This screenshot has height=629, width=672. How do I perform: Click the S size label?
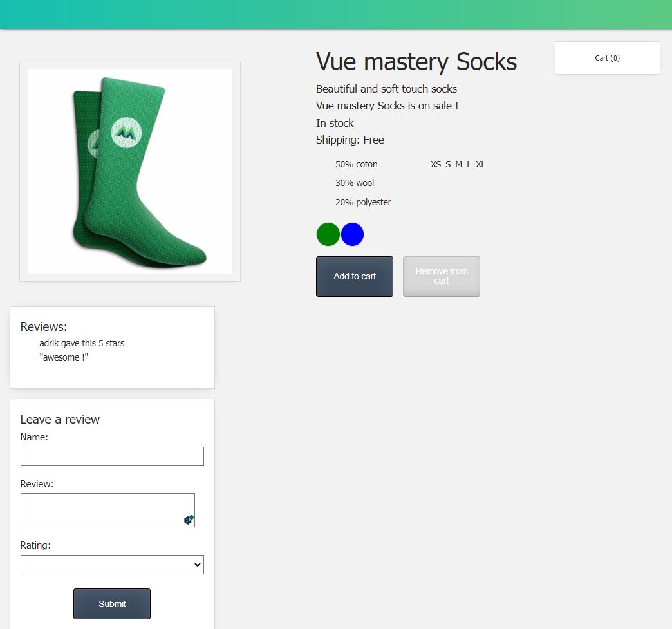448,164
